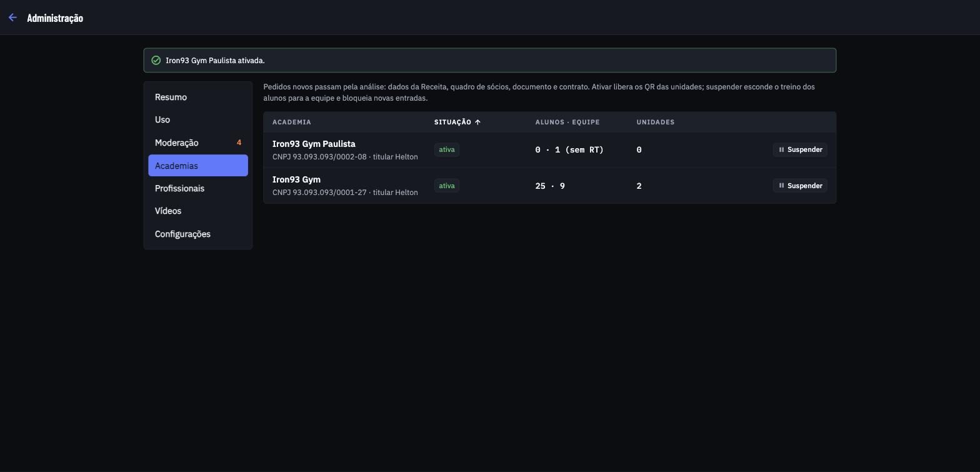
Task: Open Configurações section
Action: click(198, 234)
